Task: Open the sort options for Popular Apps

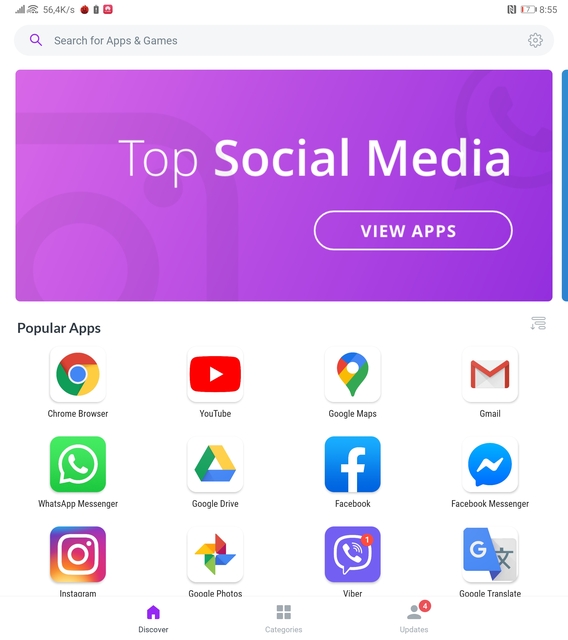Action: (538, 323)
